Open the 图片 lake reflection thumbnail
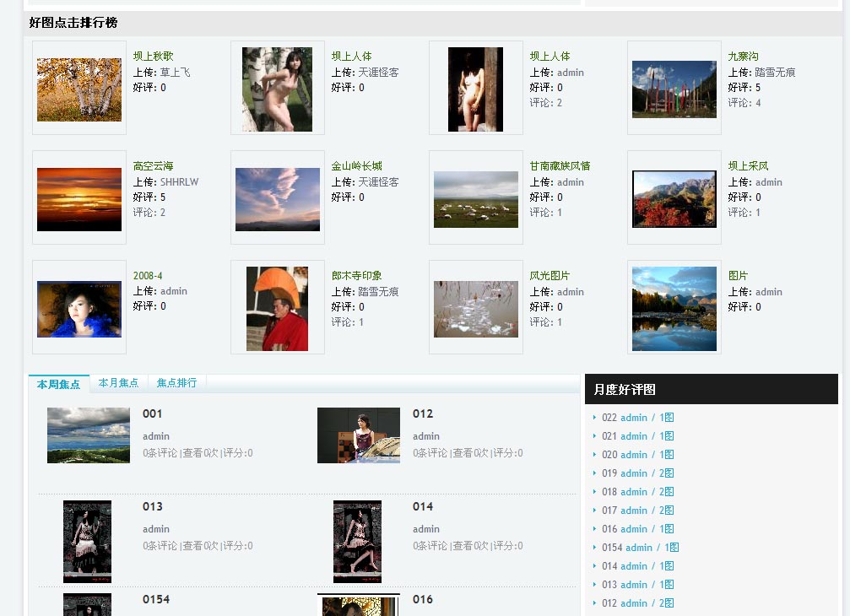Image resolution: width=850 pixels, height=616 pixels. (674, 309)
